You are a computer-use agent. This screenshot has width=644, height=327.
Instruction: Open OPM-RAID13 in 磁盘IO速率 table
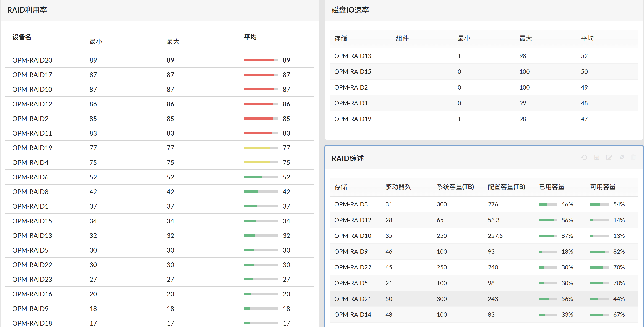(353, 56)
